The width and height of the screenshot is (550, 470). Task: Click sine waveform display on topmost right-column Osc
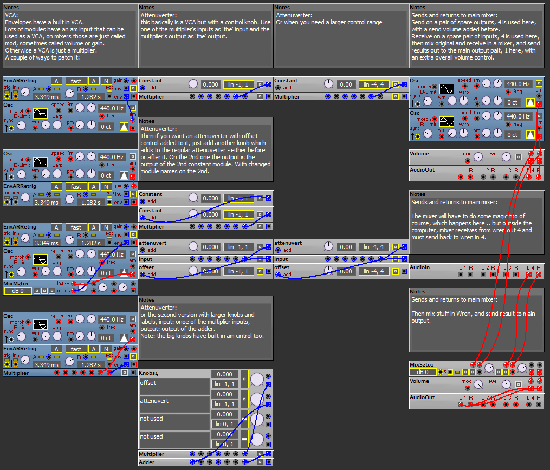point(447,89)
